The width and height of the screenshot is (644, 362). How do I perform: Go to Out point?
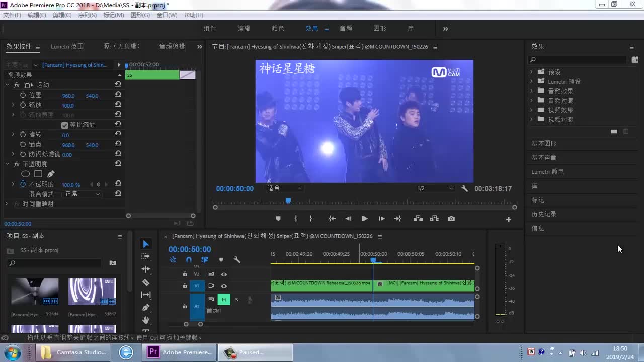click(397, 219)
